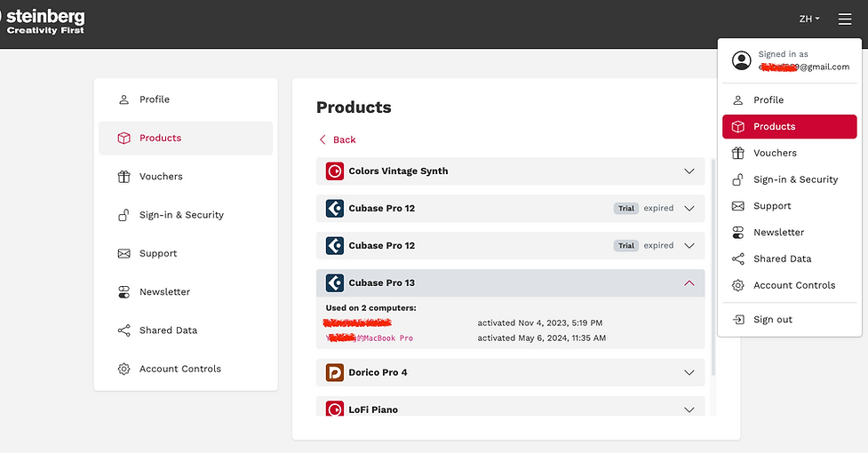Click the Colors Vintage Synth product icon
Viewport: 868px width, 453px height.
pyautogui.click(x=335, y=171)
